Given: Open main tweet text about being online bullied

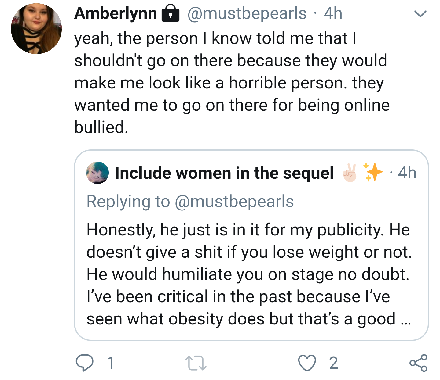Looking at the screenshot, I should pos(232,83).
